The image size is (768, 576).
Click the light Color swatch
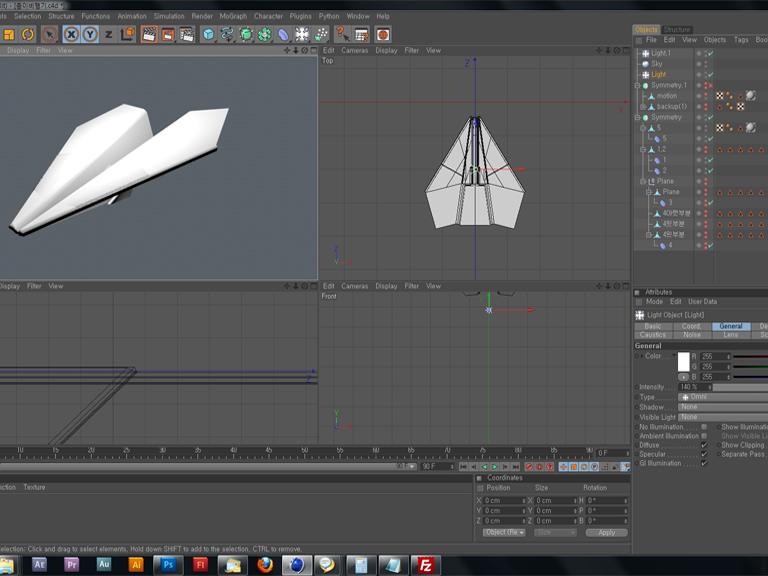coord(684,361)
